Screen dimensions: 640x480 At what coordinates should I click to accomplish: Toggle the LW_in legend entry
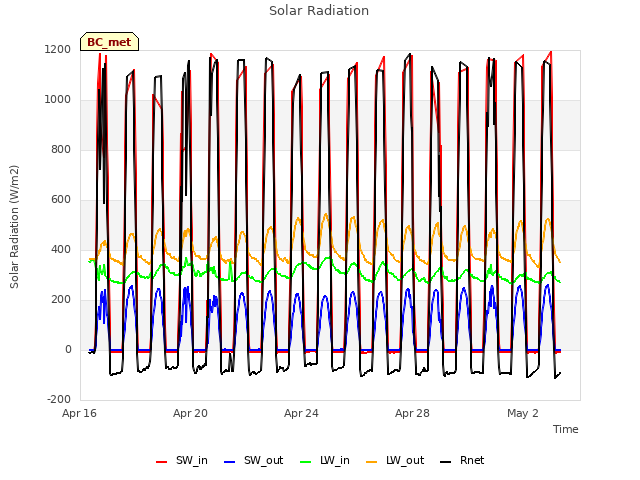pos(325,460)
